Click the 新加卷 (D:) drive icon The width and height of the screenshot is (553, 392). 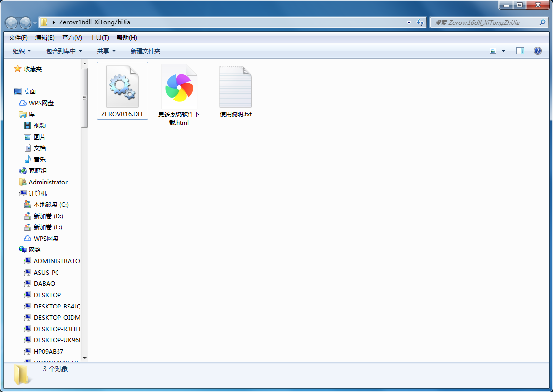pyautogui.click(x=28, y=216)
